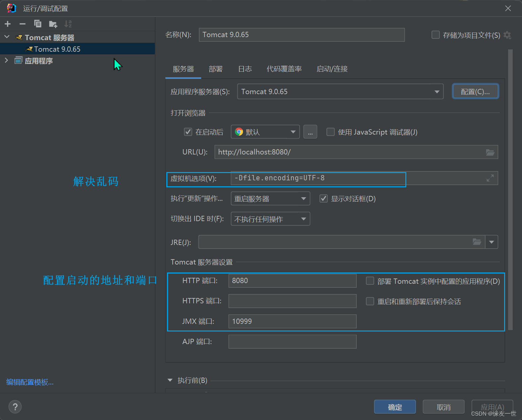Browse for URL with folder icon
Screen dimensions: 522x420
pyautogui.click(x=490, y=152)
